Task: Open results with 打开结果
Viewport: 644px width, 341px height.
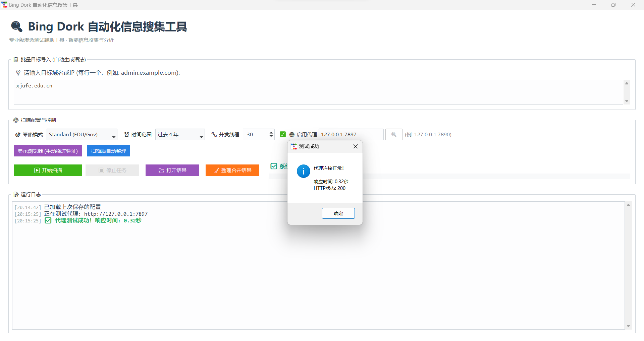Action: pos(172,170)
